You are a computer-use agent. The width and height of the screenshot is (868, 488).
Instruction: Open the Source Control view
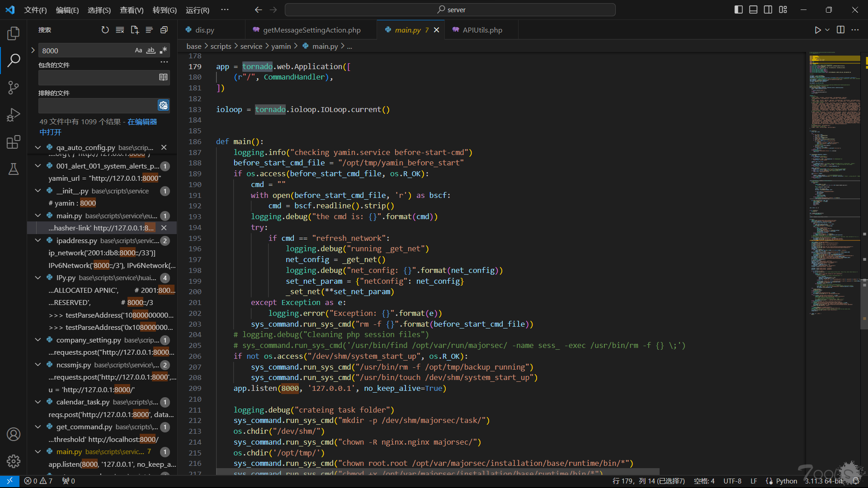point(14,87)
